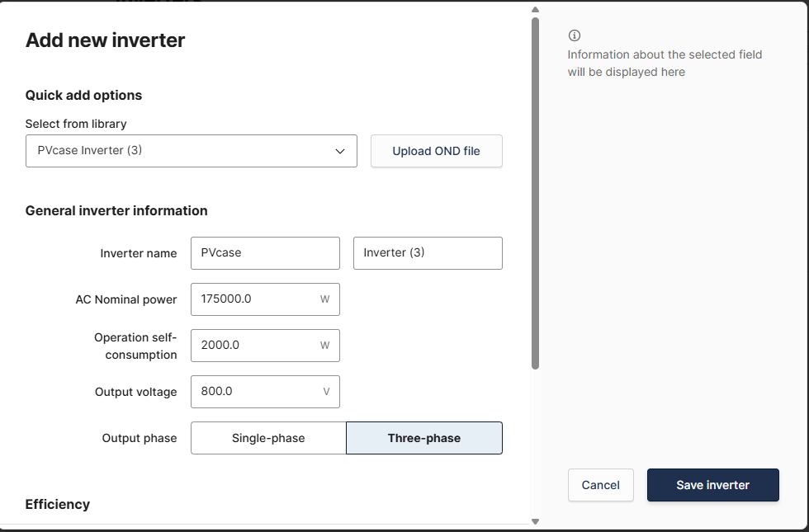Select Single-phase output phase
Image resolution: width=809 pixels, height=532 pixels.
(x=268, y=438)
